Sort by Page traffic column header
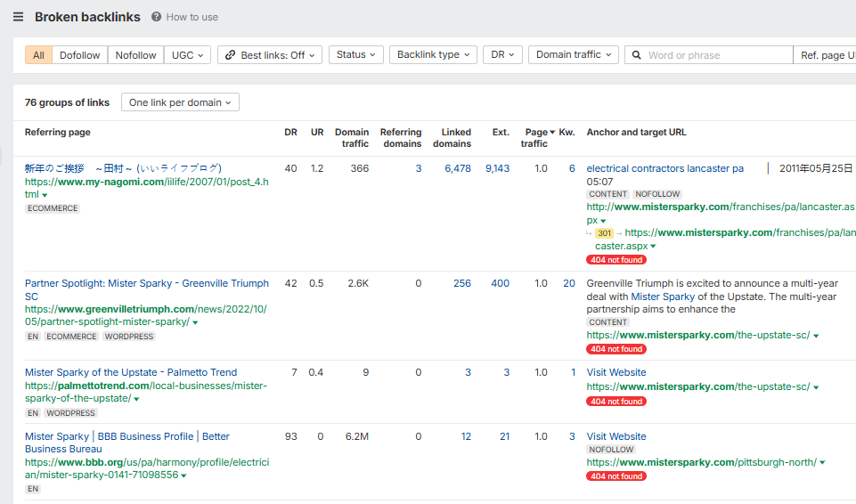The height and width of the screenshot is (504, 856). point(536,137)
